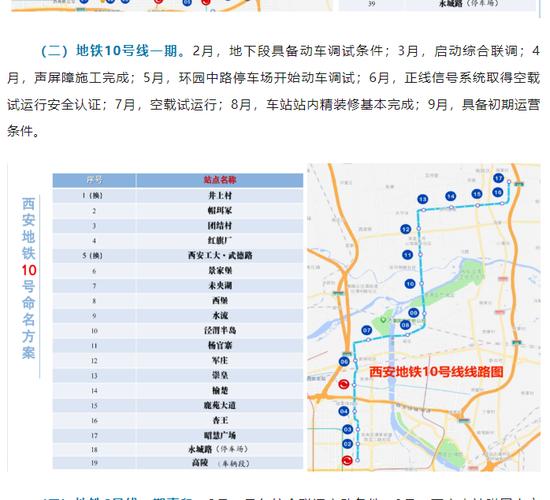Click sequence number 10 in the table
The image size is (550, 500).
coord(94,331)
